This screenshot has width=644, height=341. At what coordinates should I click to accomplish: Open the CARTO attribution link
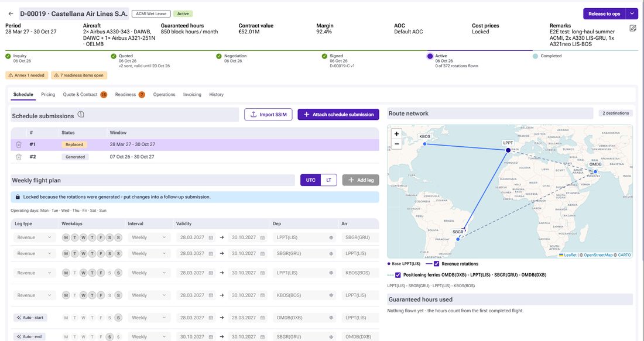(x=624, y=255)
